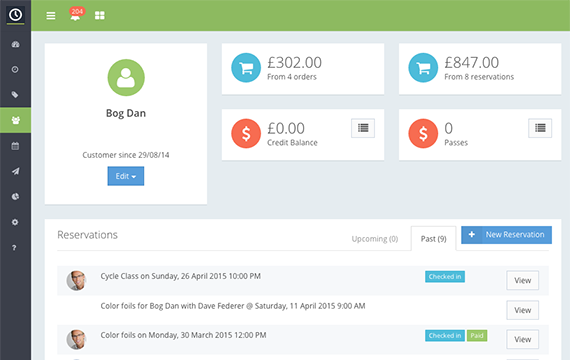Click staff photo on the Cycle Class row

pos(76,280)
